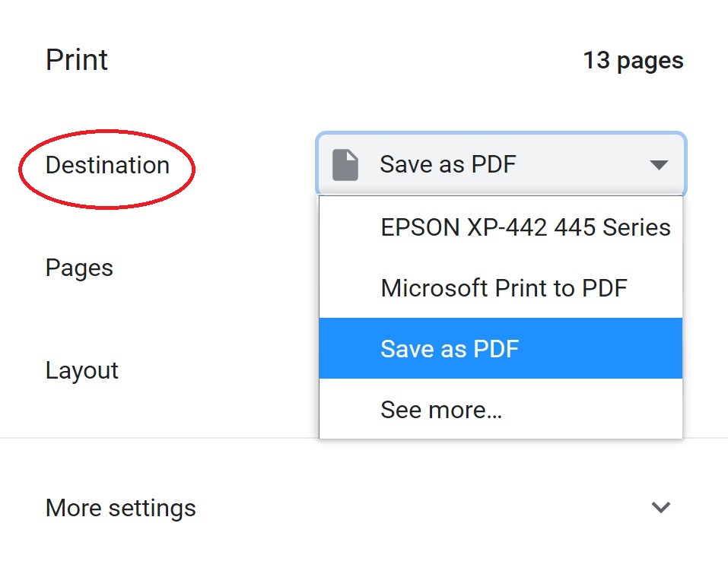This screenshot has width=728, height=574.
Task: Click the blue focus border of the Destination box
Action: point(501,134)
